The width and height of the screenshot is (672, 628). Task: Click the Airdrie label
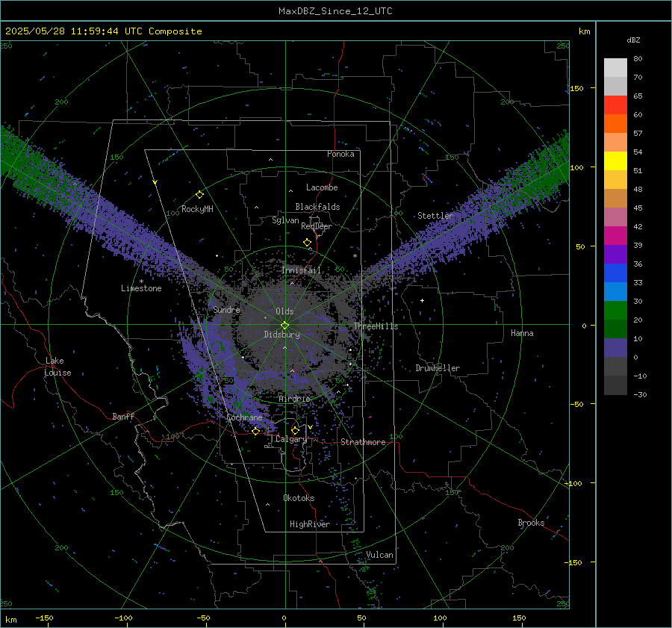click(294, 399)
